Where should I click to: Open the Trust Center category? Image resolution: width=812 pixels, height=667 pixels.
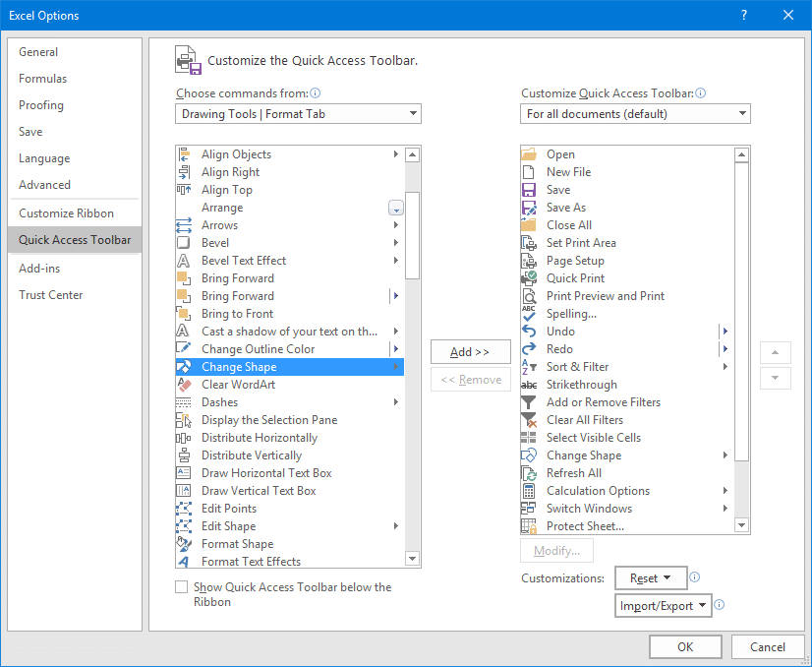51,295
